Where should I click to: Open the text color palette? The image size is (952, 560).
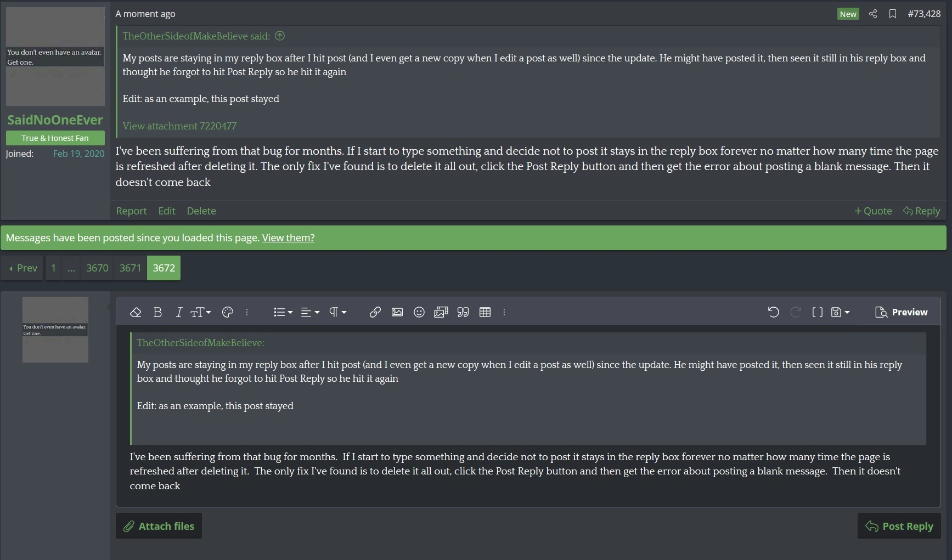228,312
